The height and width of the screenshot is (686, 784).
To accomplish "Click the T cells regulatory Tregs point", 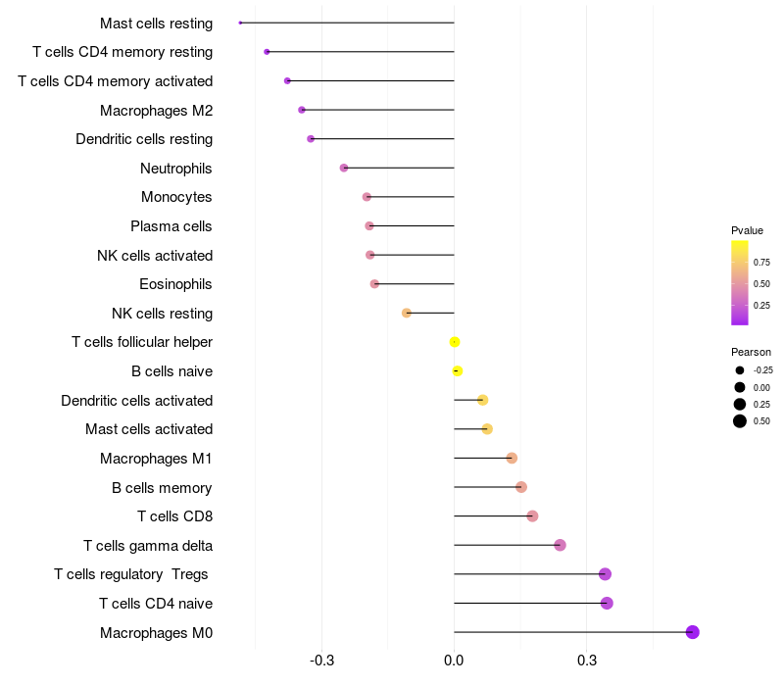I will [605, 574].
